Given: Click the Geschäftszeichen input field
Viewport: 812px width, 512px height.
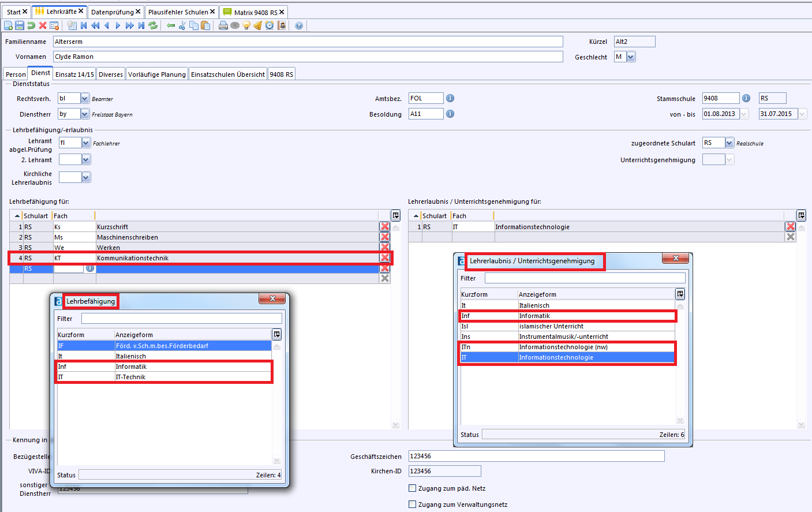Looking at the screenshot, I should tap(537, 456).
